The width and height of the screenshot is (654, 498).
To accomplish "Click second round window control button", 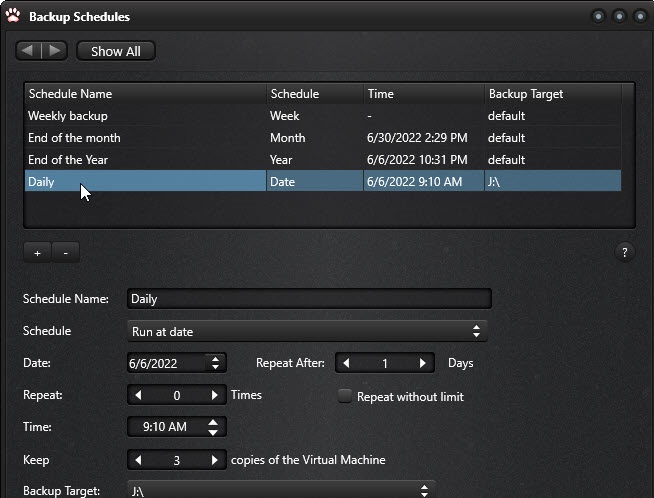I will coord(619,16).
